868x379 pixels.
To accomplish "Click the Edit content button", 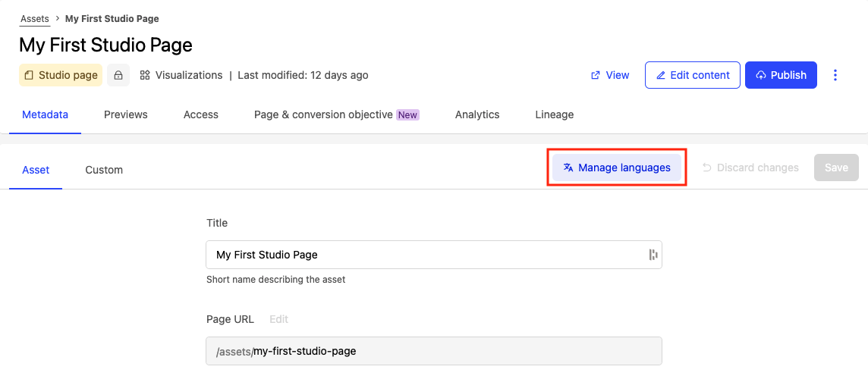I will [692, 75].
